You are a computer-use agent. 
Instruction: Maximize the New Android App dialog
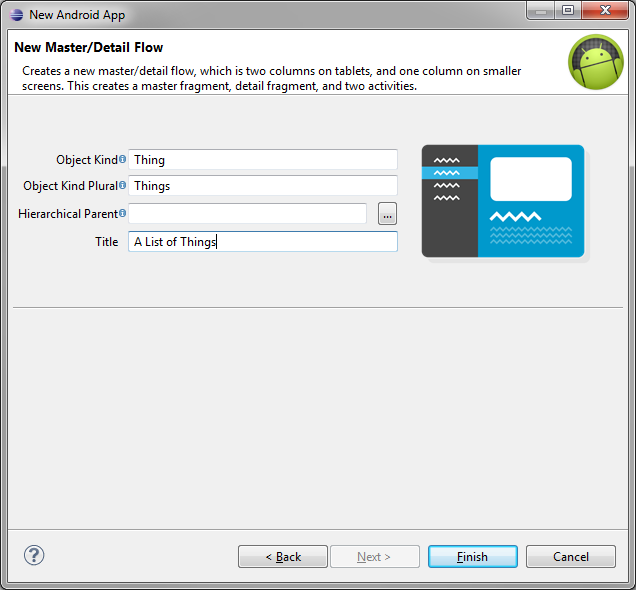click(x=568, y=11)
